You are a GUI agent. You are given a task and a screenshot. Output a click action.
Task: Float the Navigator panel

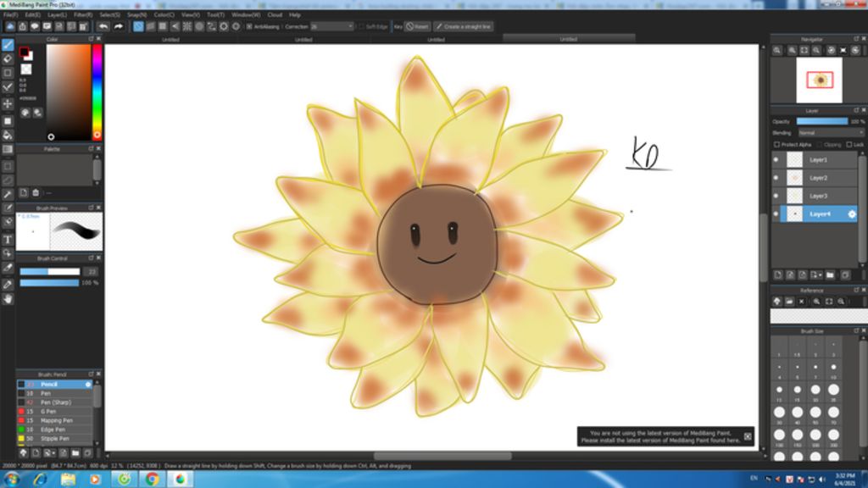[856, 39]
